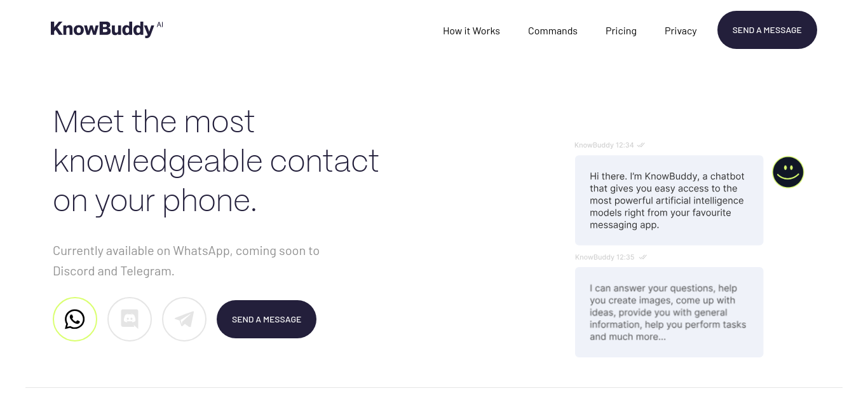
Task: Click the header Send a Message button
Action: tap(767, 30)
